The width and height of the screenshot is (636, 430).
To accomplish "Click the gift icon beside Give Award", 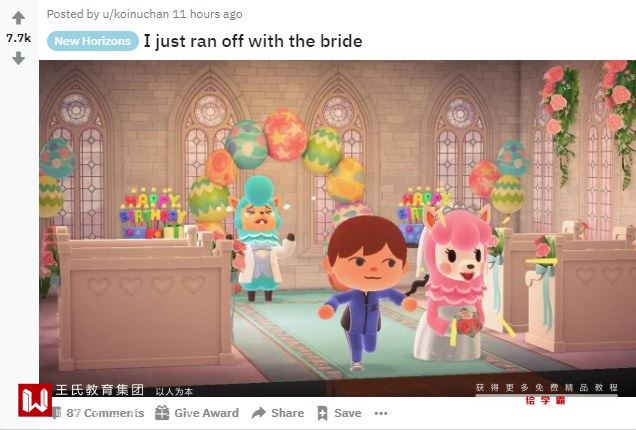I will tap(162, 413).
